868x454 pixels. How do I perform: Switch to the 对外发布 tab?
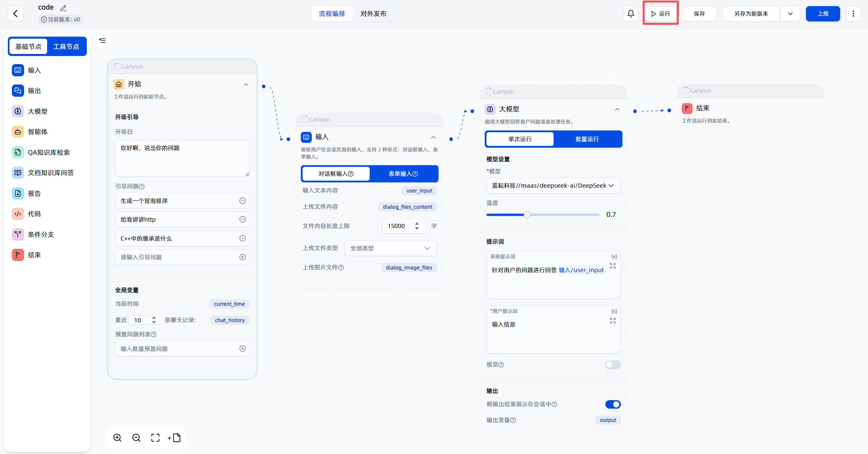(373, 14)
